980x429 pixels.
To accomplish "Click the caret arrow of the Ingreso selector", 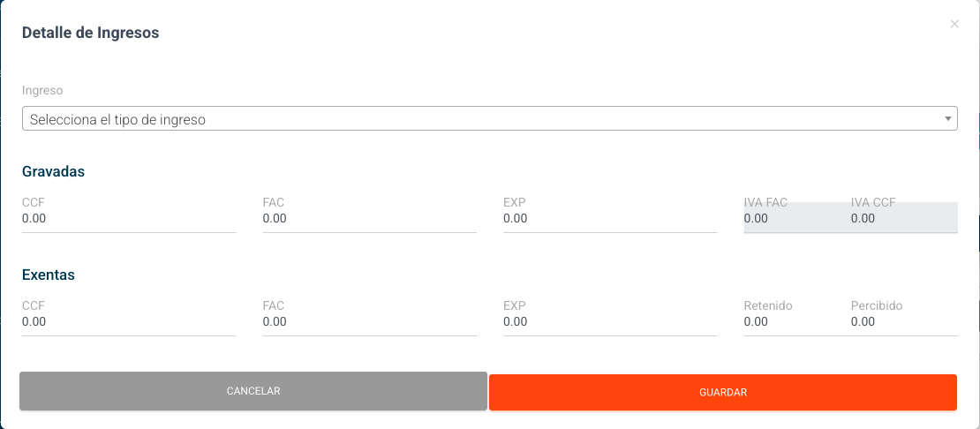I will (947, 118).
